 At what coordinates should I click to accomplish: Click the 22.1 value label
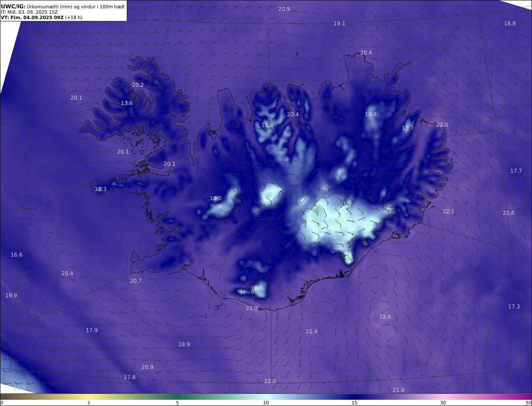448,212
